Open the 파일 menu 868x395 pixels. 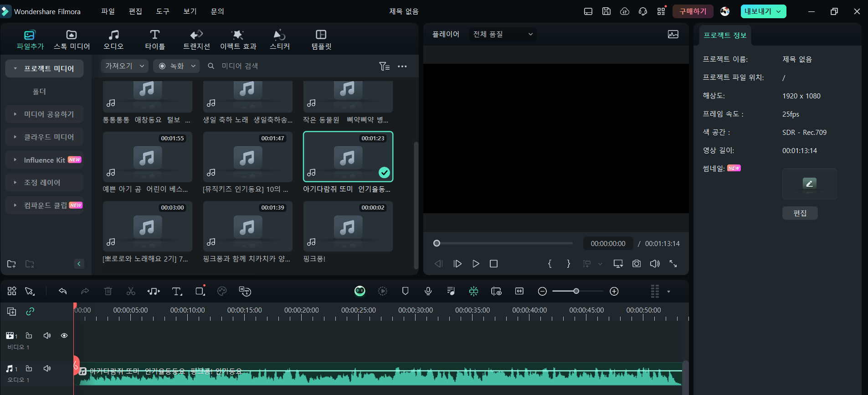[108, 11]
